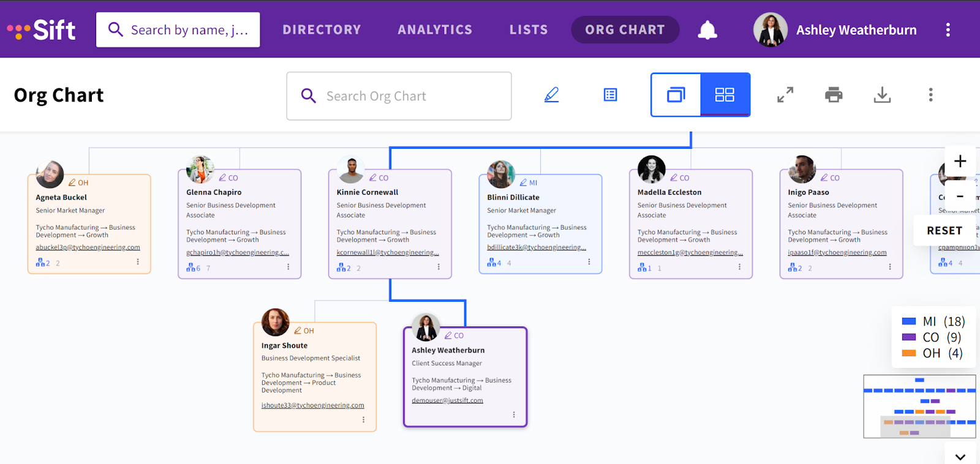Click the Sift logo
This screenshot has width=980, height=464.
[41, 29]
